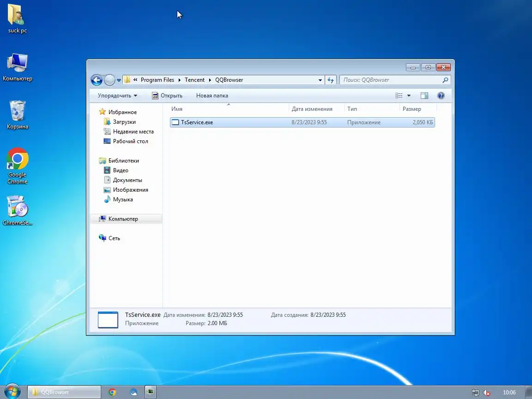Select the Корзина recycle bin icon

(x=17, y=115)
